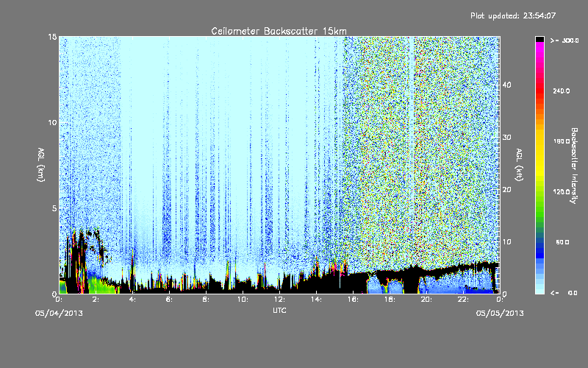The height and width of the screenshot is (368, 588).
Task: Click the 6: hour tick label
Action: (x=170, y=300)
